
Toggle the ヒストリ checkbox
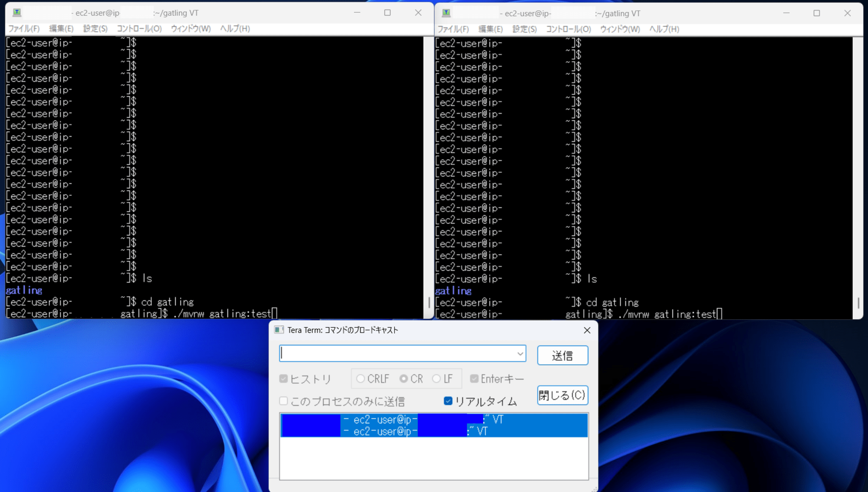point(283,379)
